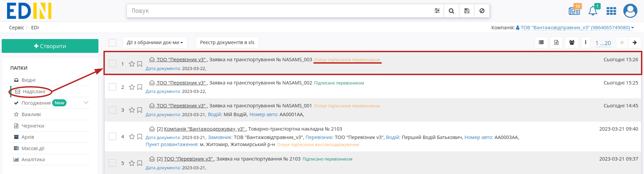Clear search with the ban icon

click(482, 11)
